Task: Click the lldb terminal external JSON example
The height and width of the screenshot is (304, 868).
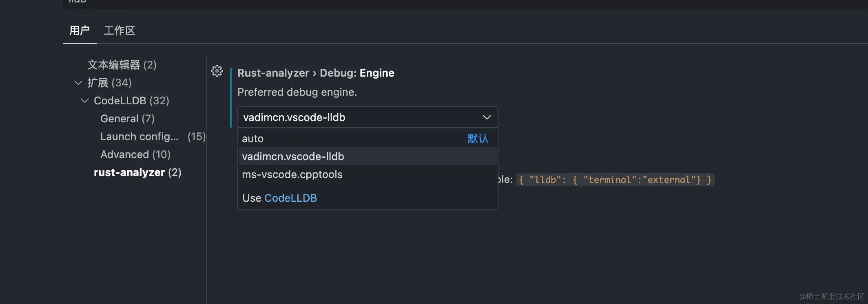Action: tap(615, 180)
